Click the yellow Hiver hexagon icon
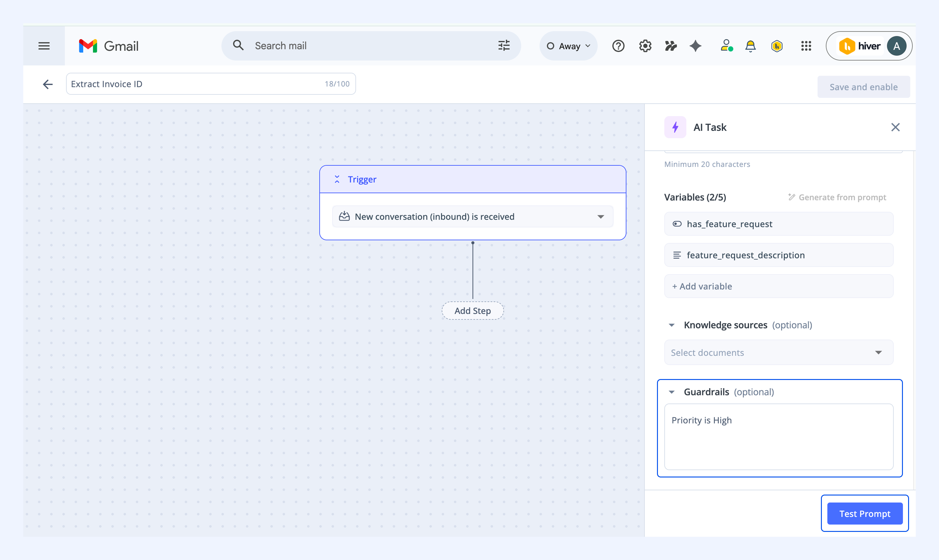Screen dimensions: 939x560 pyautogui.click(x=777, y=46)
